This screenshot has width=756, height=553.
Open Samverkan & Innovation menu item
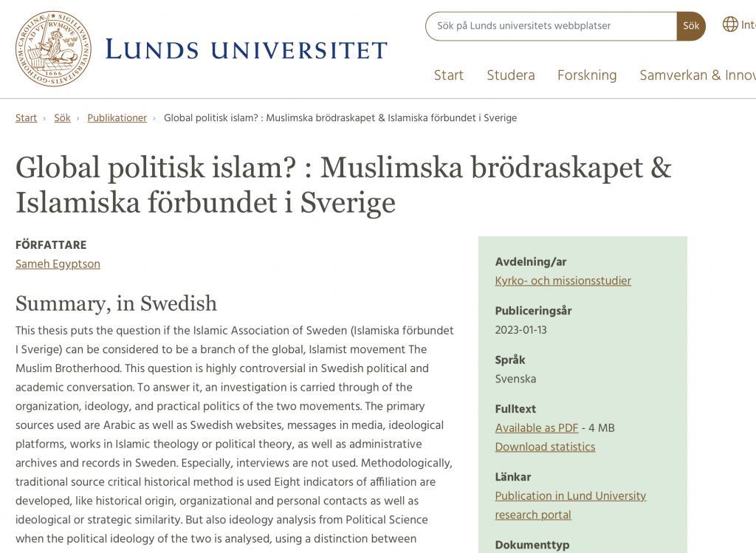pos(697,75)
